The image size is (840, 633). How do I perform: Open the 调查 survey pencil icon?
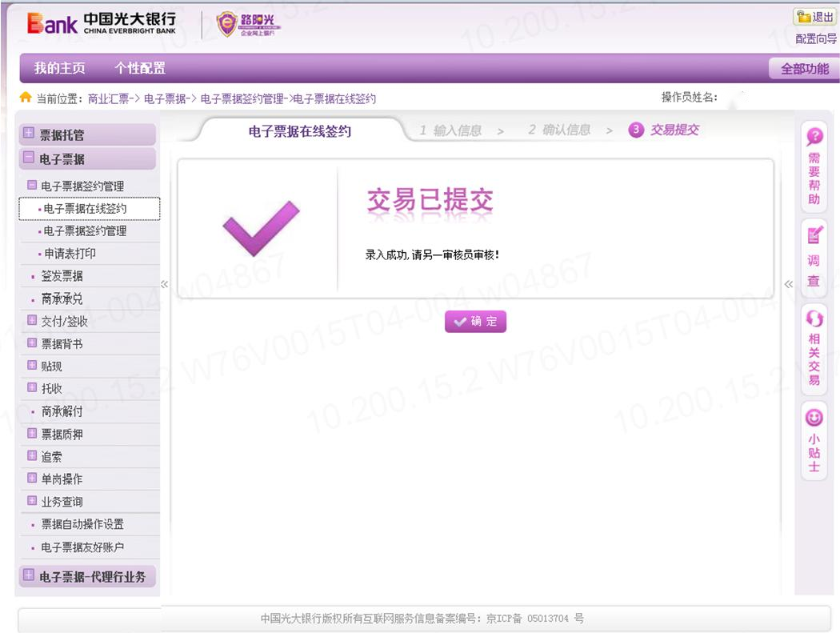814,234
